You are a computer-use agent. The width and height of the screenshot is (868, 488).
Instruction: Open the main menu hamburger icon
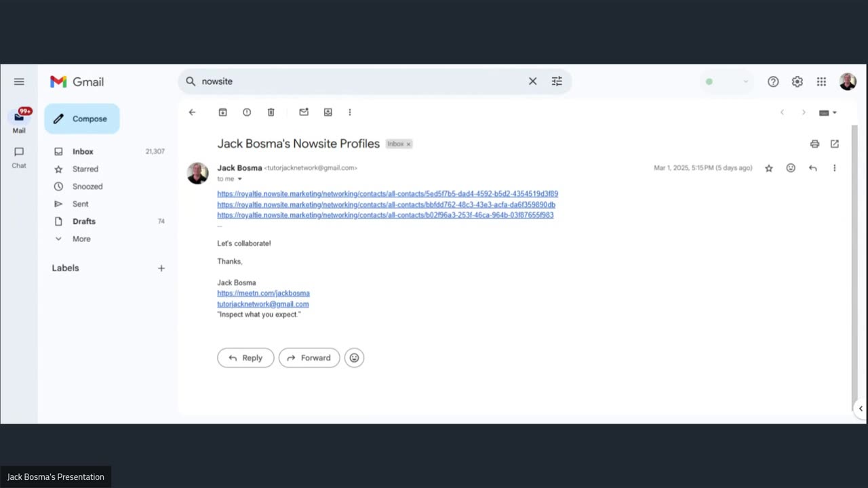[19, 81]
